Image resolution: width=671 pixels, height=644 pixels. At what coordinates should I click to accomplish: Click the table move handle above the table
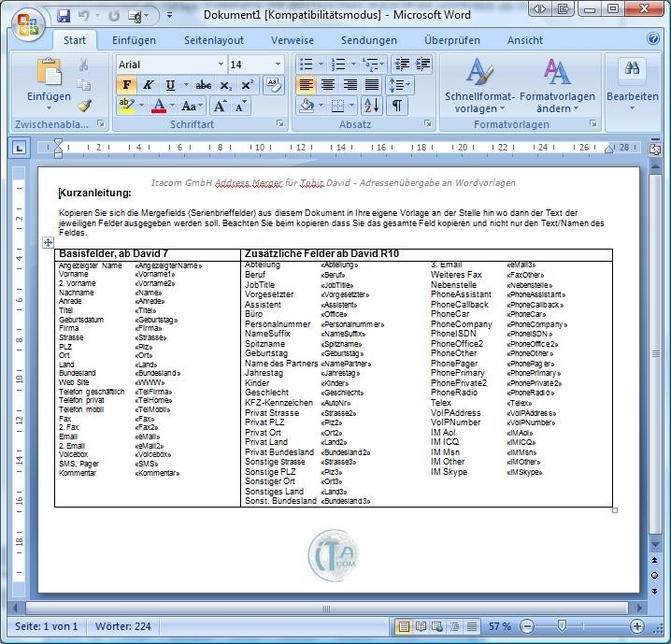pos(48,243)
